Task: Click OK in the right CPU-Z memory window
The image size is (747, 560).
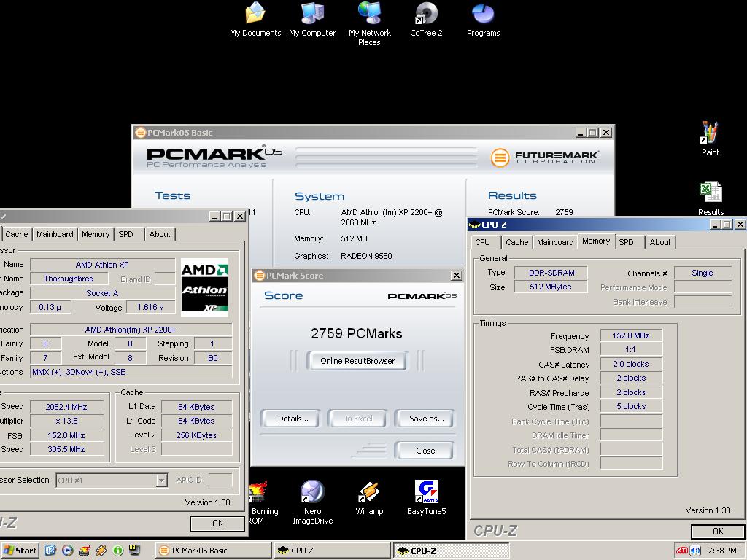Action: point(718,532)
